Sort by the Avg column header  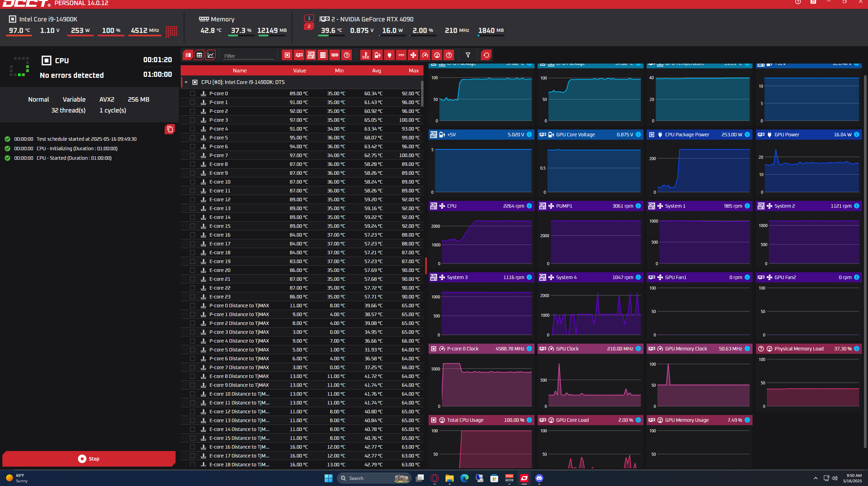[377, 71]
